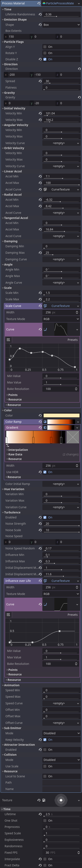Click the Spread value field
The image size is (82, 868).
click(x=61, y=81)
